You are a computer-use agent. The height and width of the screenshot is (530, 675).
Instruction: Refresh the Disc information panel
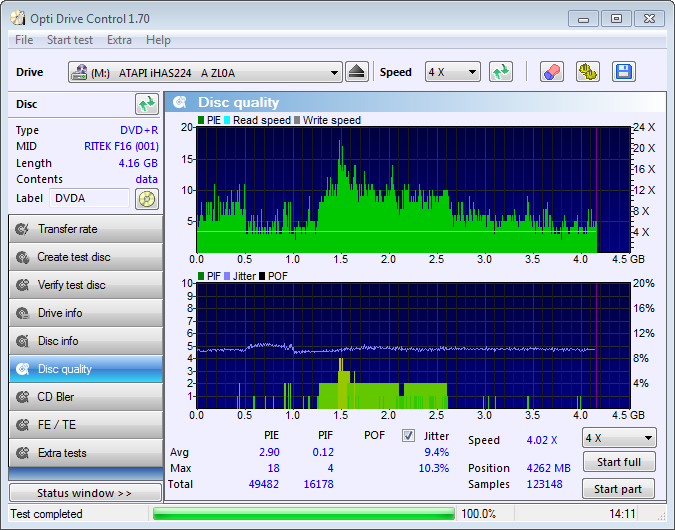147,104
